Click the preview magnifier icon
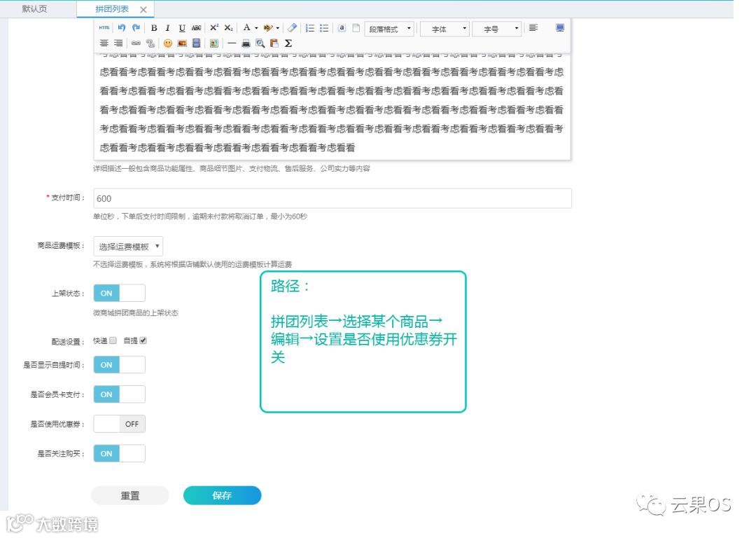The width and height of the screenshot is (756, 538). (260, 43)
